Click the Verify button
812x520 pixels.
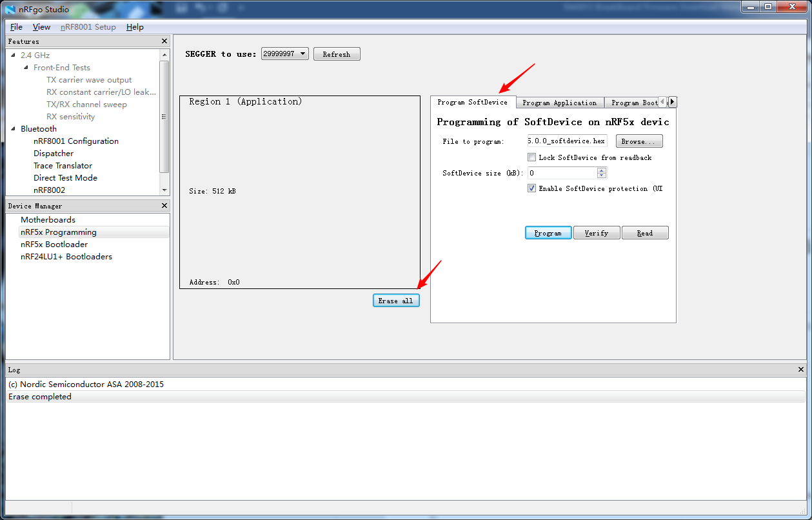pos(597,233)
